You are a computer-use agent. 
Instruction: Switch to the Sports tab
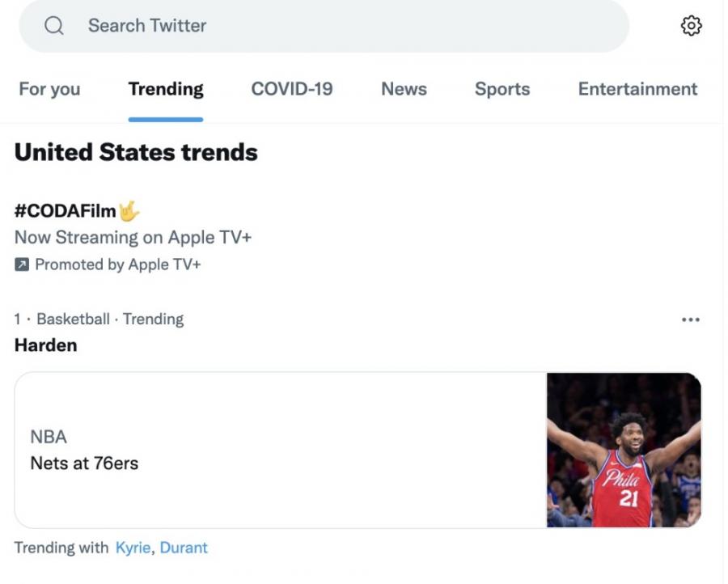(502, 89)
